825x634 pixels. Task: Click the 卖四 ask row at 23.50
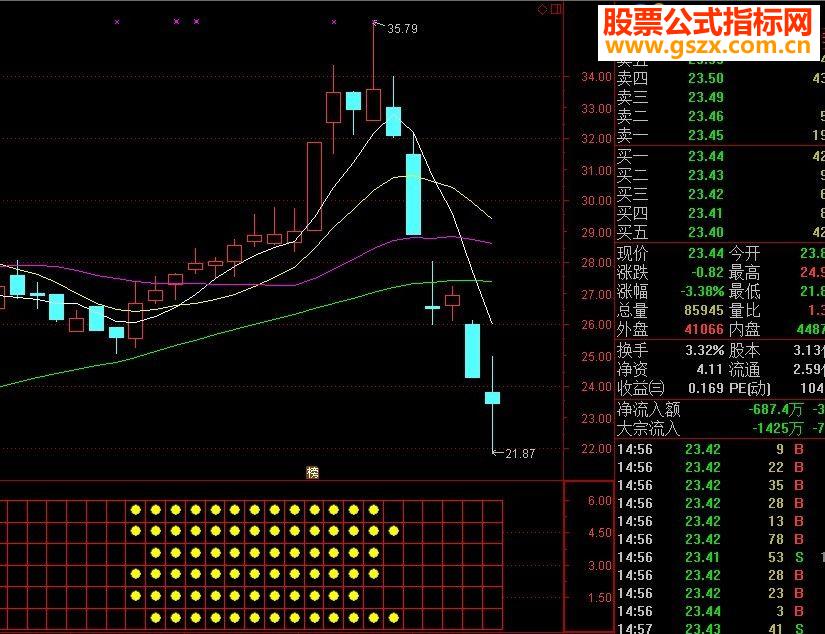[720, 78]
